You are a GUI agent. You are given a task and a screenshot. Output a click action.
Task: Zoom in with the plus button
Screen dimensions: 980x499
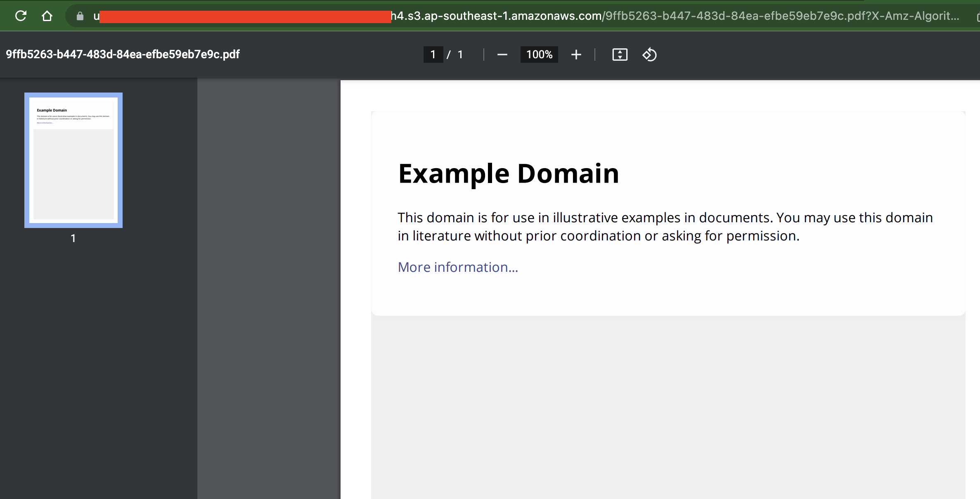[576, 55]
